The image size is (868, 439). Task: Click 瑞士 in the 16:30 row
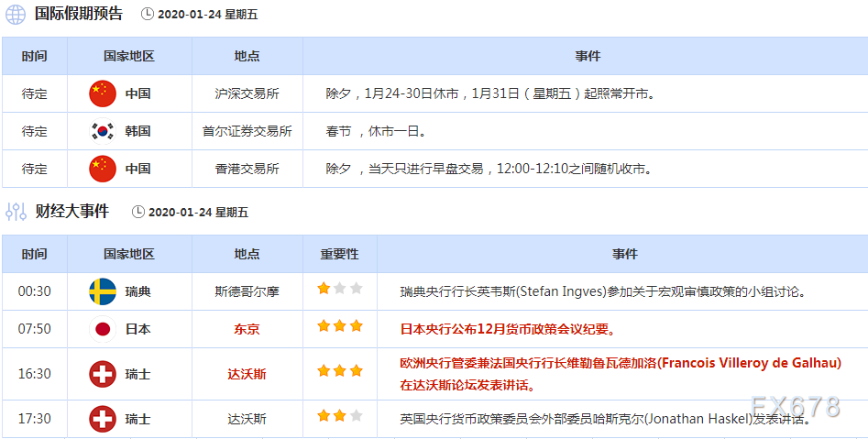tap(137, 374)
